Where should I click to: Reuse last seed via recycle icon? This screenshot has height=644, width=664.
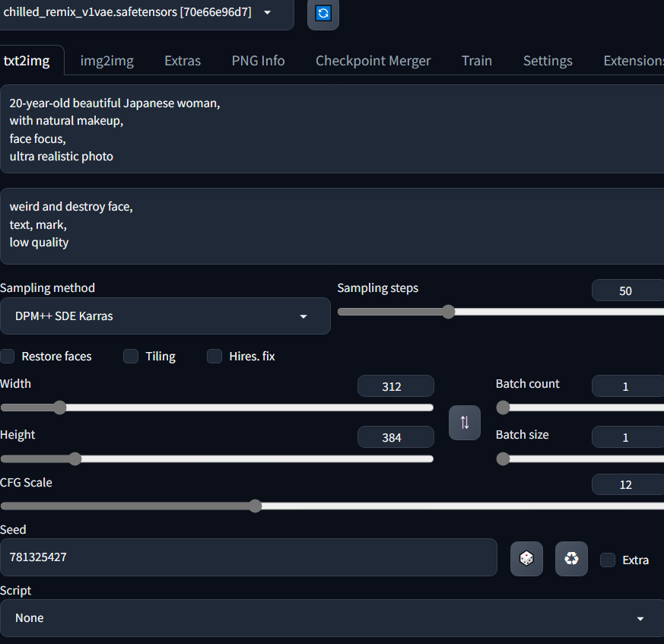pos(571,559)
